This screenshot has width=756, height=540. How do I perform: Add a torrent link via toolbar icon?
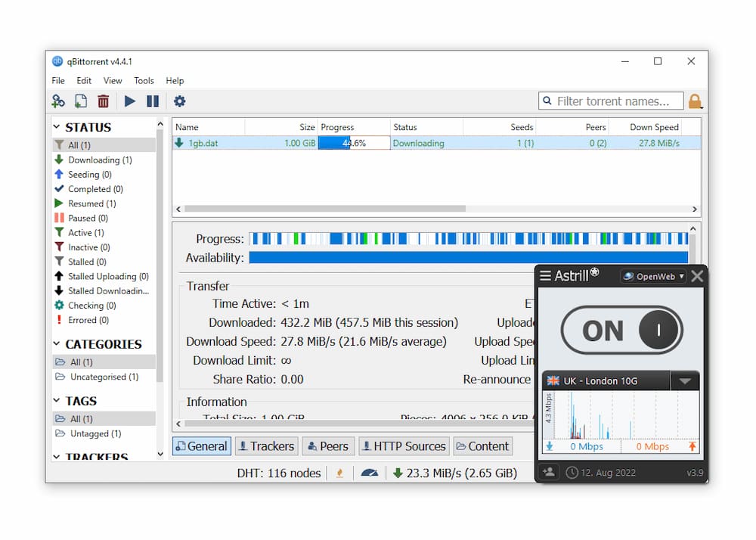click(x=58, y=100)
